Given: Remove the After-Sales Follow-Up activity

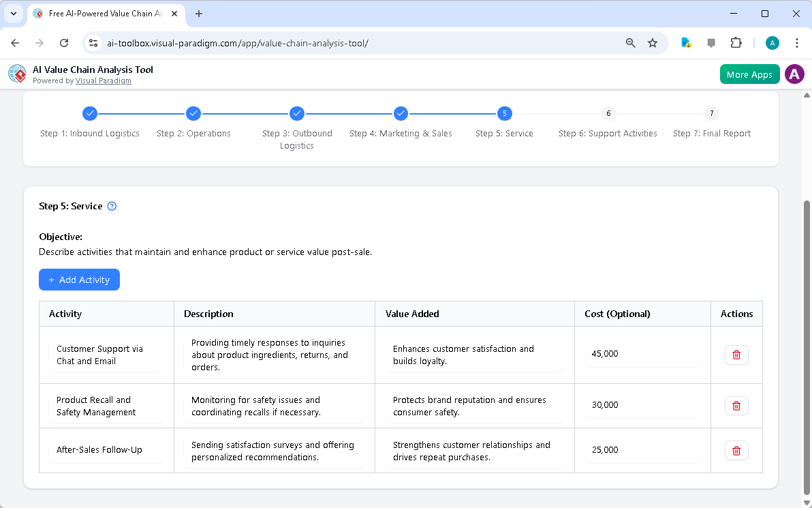Looking at the screenshot, I should 736,450.
